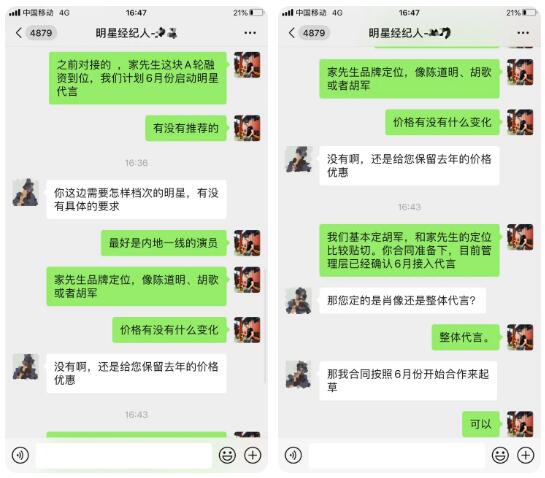Tap back arrow in left chat header
The width and height of the screenshot is (545, 478).
click(x=19, y=33)
